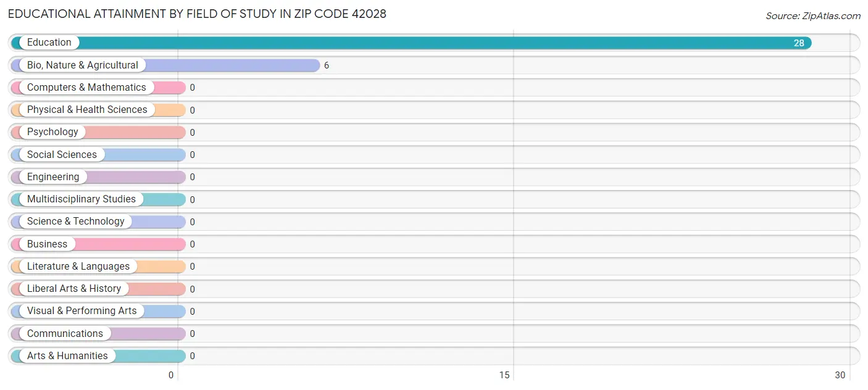This screenshot has height=390, width=868.
Task: Select the Social Sciences label
Action: (62, 154)
